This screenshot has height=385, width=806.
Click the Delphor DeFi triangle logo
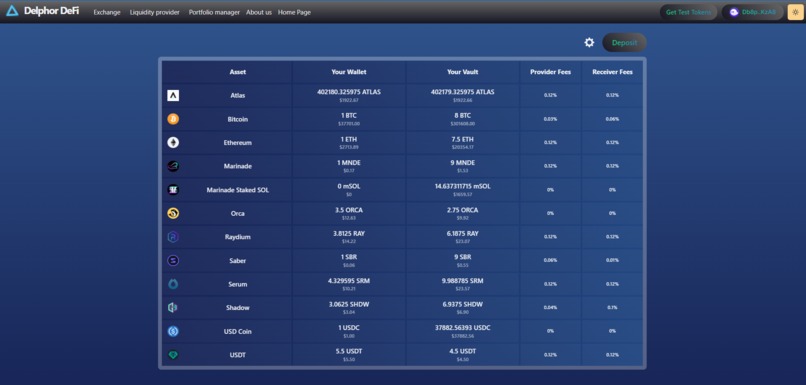[12, 11]
